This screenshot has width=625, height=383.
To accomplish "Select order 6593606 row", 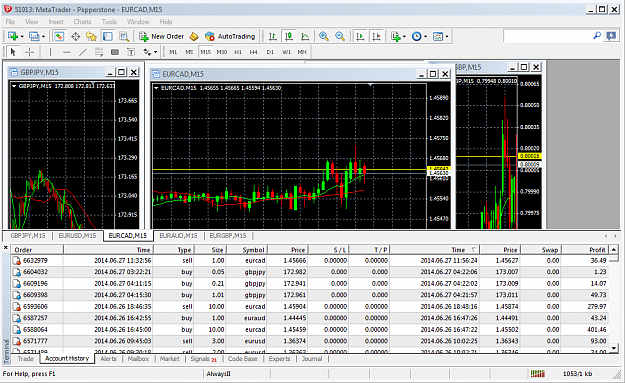I will (x=310, y=306).
